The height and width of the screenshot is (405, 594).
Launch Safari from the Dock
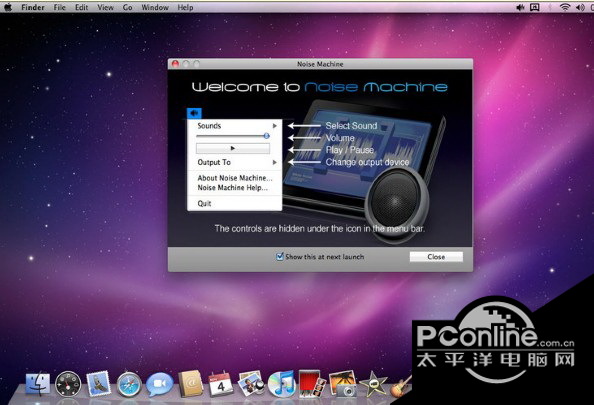tap(129, 385)
